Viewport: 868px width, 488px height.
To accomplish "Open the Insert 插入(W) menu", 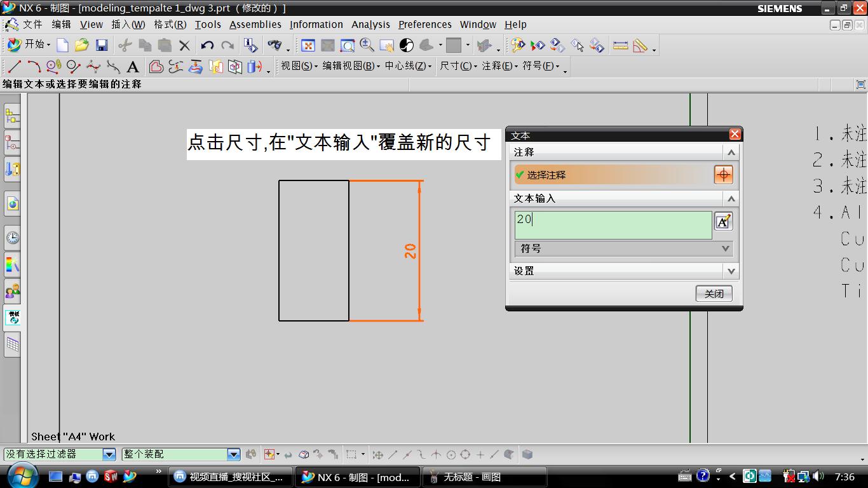I will coord(128,24).
